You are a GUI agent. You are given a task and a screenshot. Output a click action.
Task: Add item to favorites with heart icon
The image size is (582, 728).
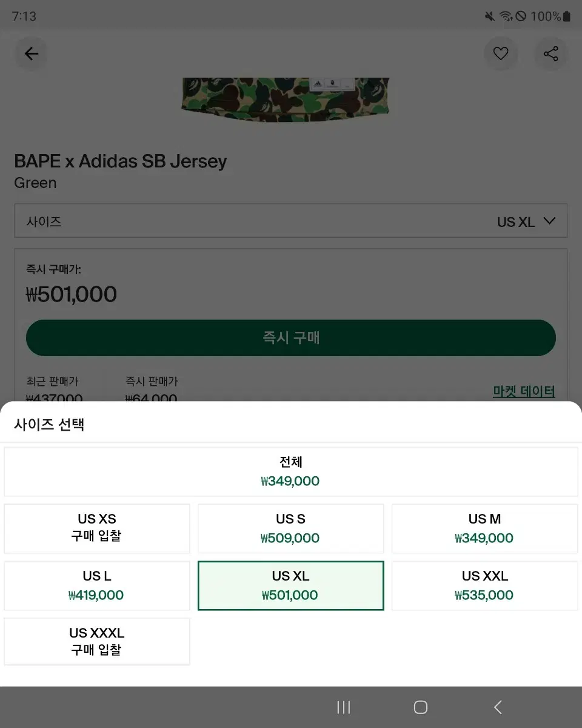[x=500, y=54]
